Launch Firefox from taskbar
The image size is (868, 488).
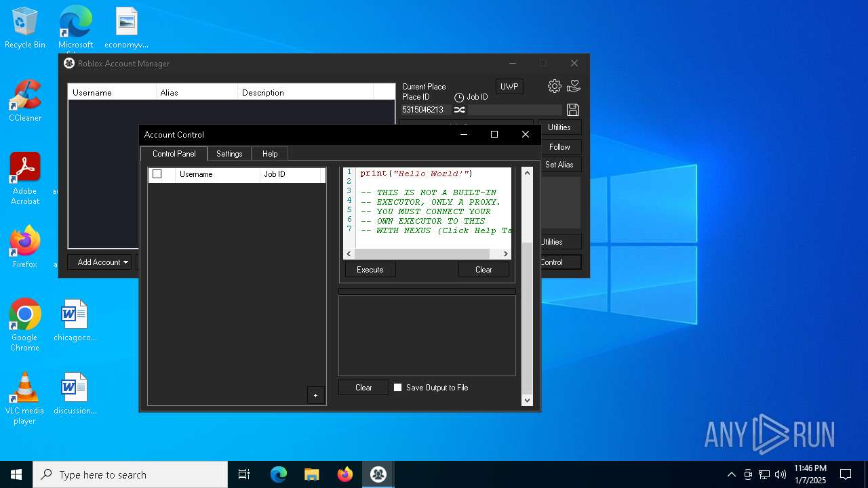(345, 474)
